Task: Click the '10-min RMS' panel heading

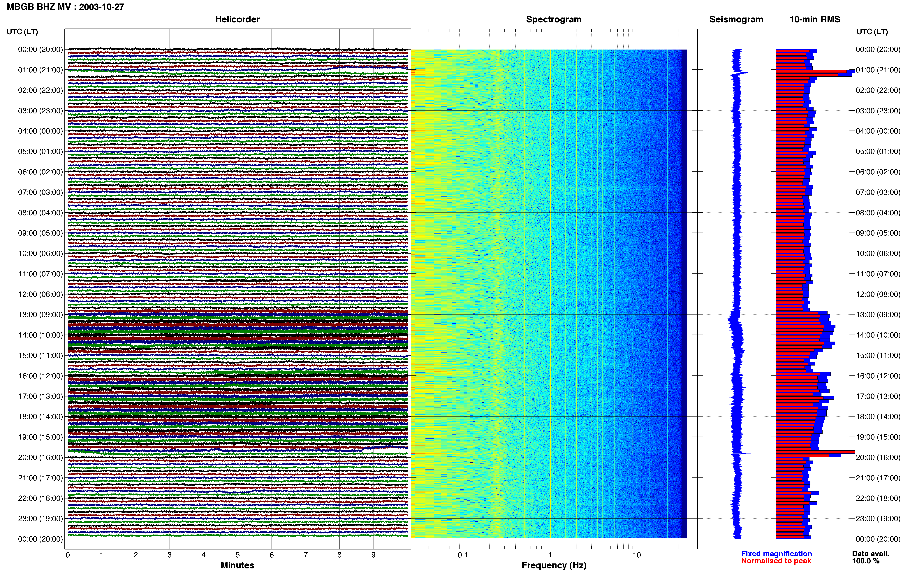Action: click(x=815, y=19)
